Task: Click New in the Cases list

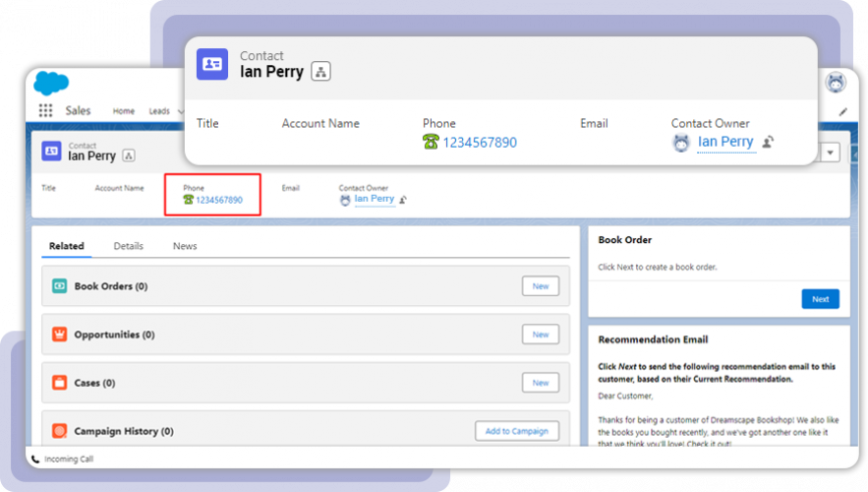Action: click(x=541, y=383)
